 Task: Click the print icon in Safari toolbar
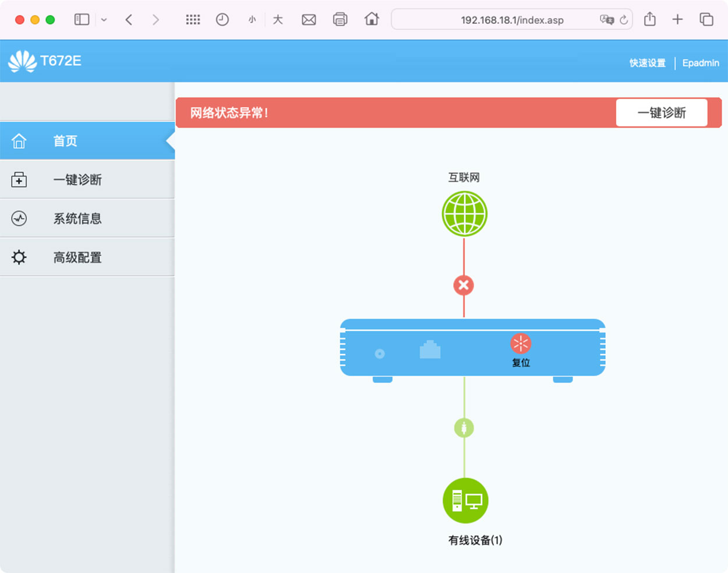(x=340, y=20)
